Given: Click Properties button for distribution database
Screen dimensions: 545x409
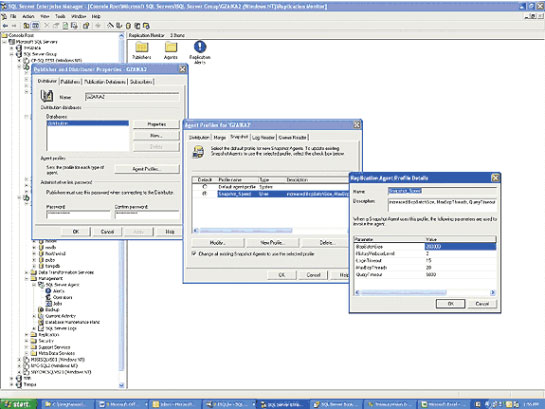Looking at the screenshot, I should (156, 124).
